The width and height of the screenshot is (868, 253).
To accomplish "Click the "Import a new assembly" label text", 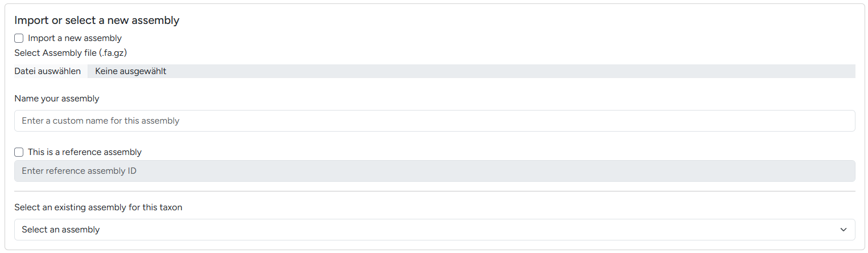I will [75, 38].
